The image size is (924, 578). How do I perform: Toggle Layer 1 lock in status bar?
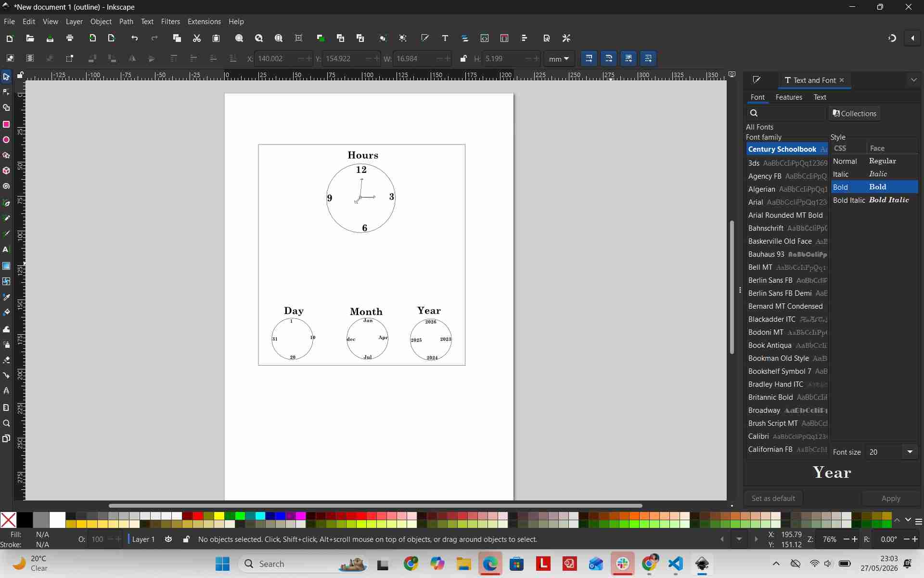coord(186,539)
